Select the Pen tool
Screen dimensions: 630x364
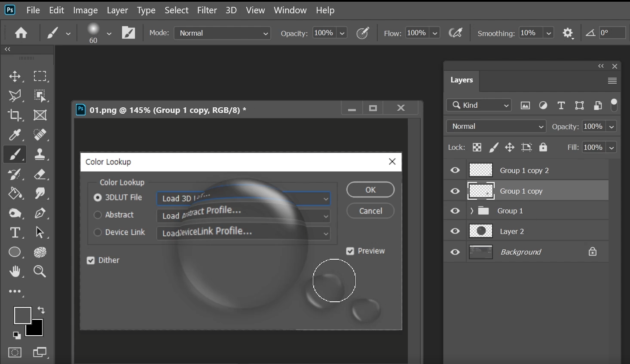[x=40, y=213]
